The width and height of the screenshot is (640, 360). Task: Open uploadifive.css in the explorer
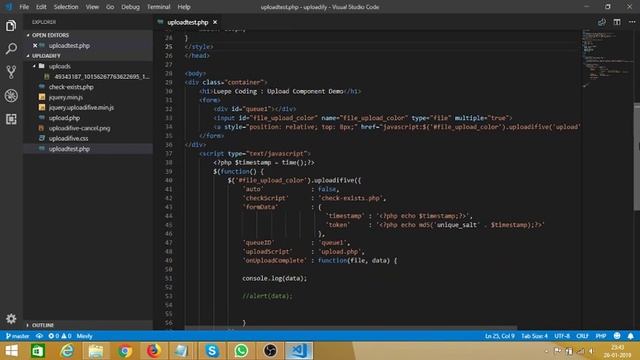[68, 138]
